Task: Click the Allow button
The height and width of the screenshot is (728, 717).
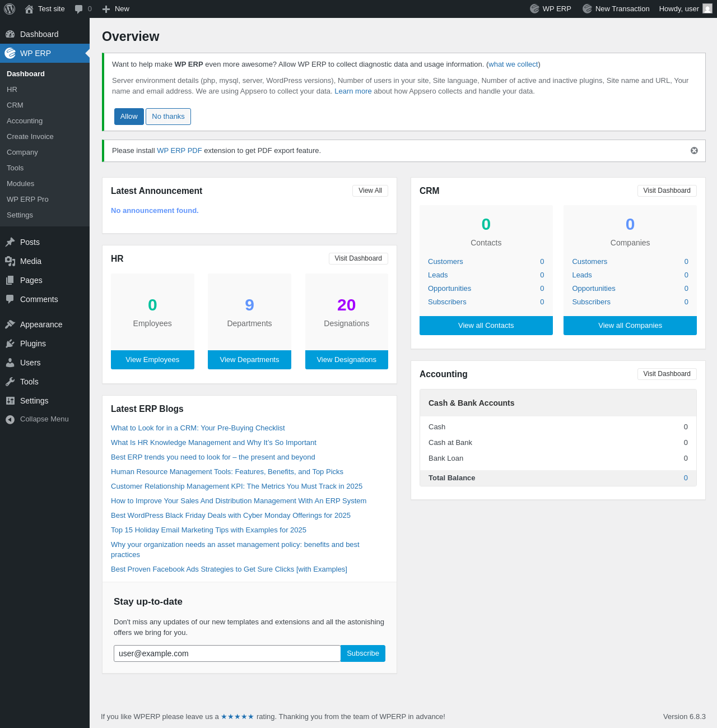Action: pyautogui.click(x=129, y=117)
